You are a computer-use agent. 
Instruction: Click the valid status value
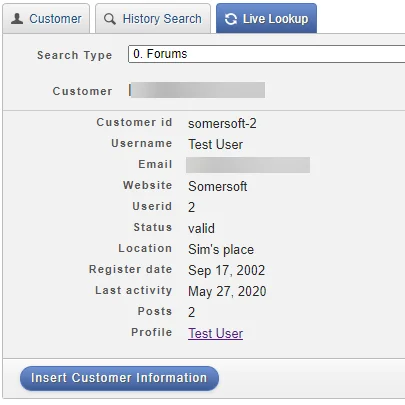click(x=201, y=228)
